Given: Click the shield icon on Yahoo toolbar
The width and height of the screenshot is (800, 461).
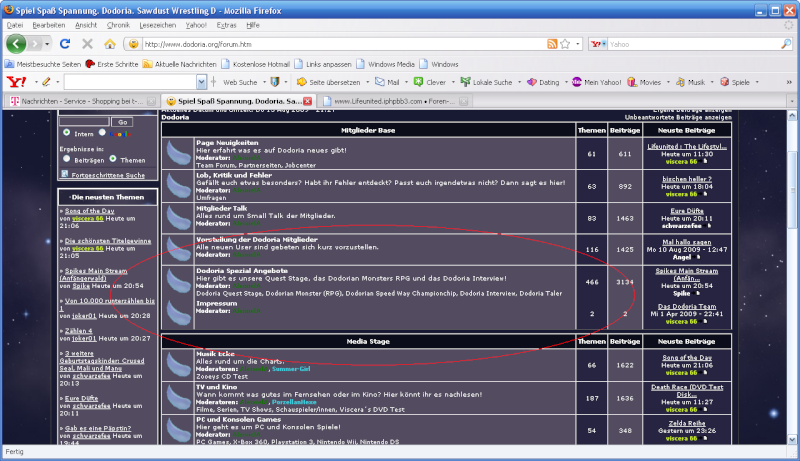Looking at the screenshot, I should tap(274, 82).
